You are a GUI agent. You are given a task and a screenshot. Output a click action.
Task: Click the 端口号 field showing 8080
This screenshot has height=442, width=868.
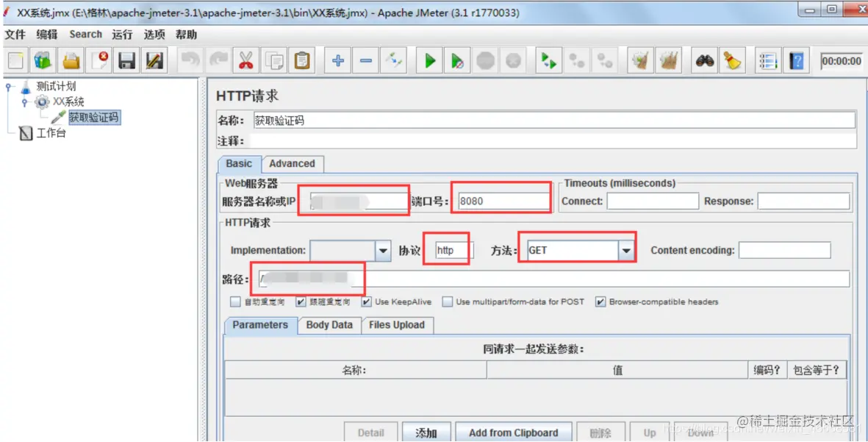click(x=503, y=201)
